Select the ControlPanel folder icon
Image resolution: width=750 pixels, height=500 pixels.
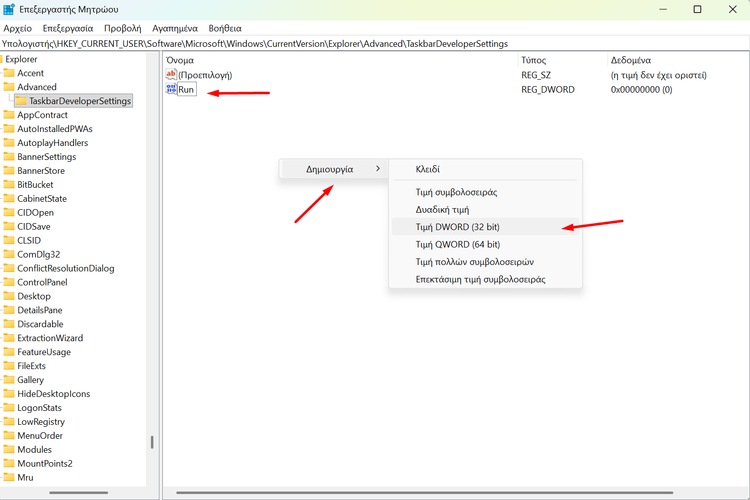(x=9, y=283)
